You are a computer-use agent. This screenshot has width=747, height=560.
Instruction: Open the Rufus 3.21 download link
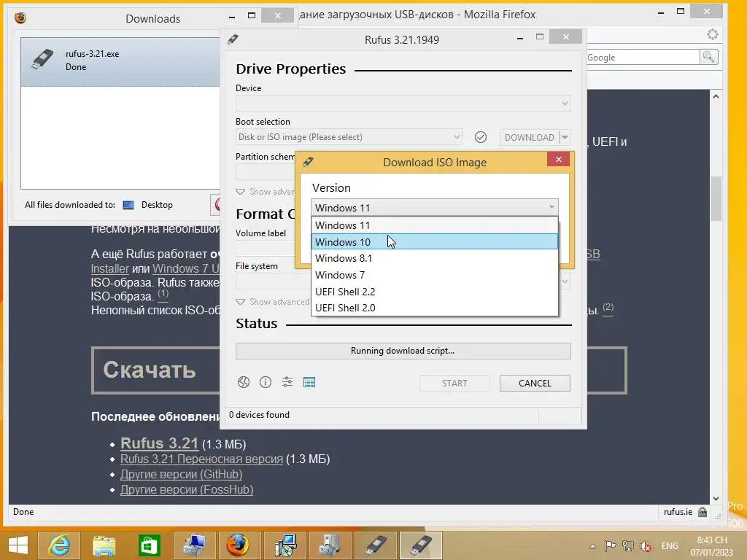159,443
